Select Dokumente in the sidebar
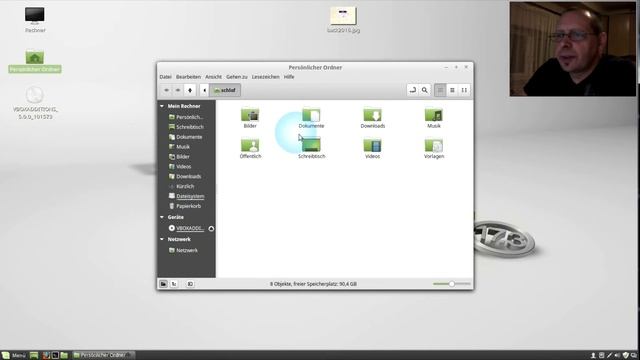 187,137
